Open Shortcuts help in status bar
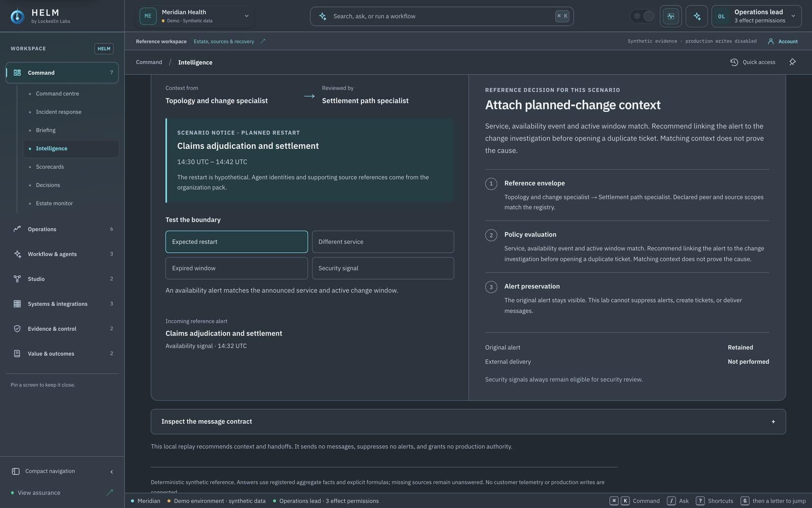The height and width of the screenshot is (508, 812). 714,501
